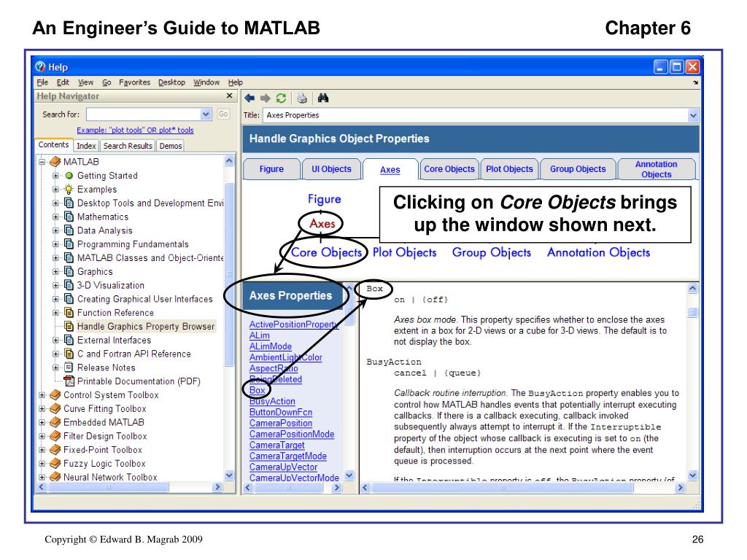Image resolution: width=747 pixels, height=560 pixels.
Task: Select Creating Graphical User Interfaces tree item
Action: tap(145, 299)
